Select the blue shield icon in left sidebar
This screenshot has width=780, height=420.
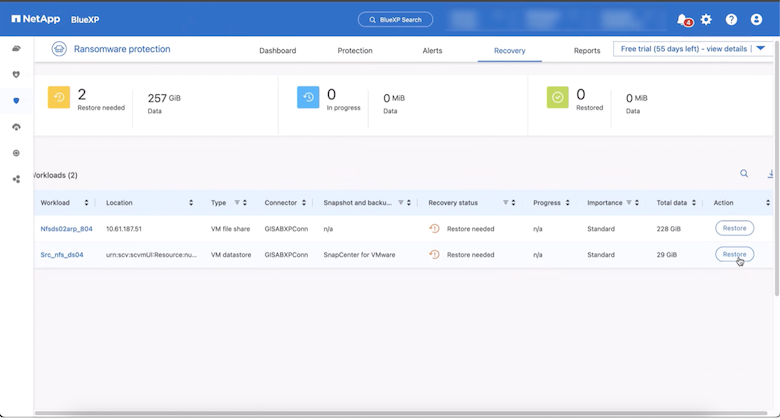click(x=16, y=101)
